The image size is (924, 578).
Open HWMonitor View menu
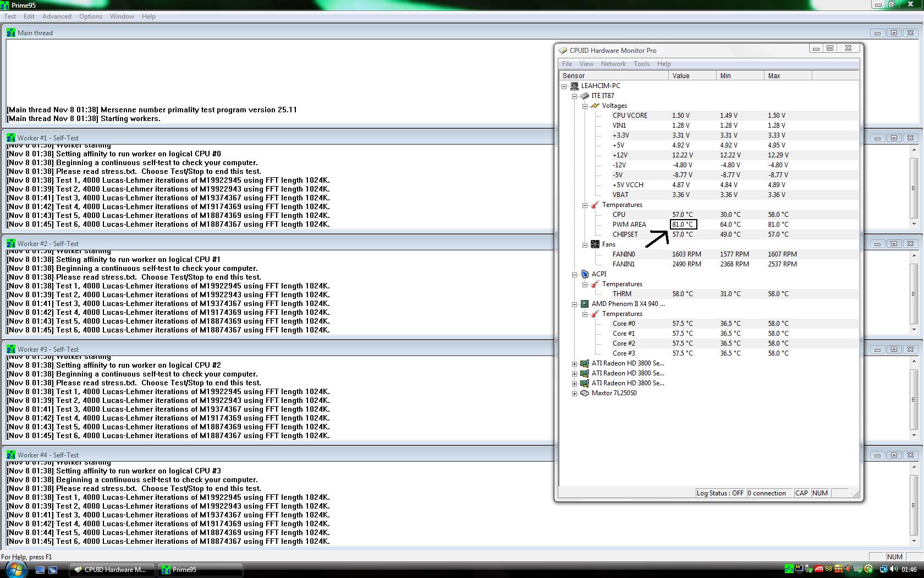pos(586,64)
